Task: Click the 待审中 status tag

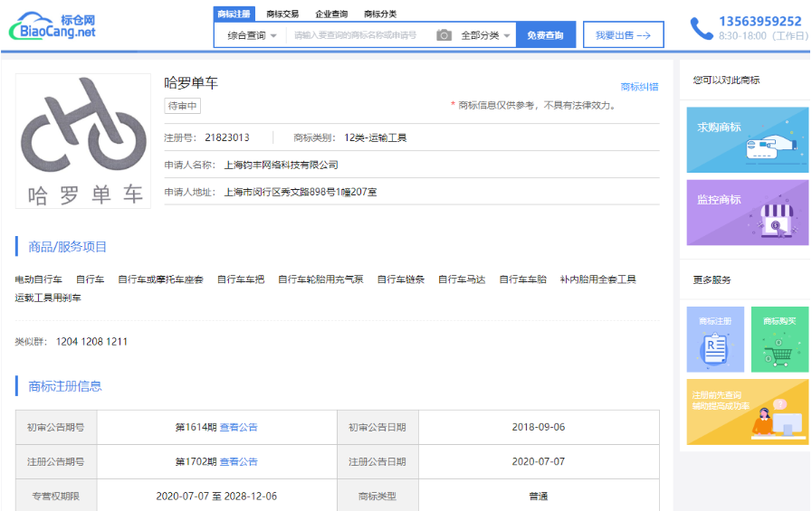Action: click(182, 106)
